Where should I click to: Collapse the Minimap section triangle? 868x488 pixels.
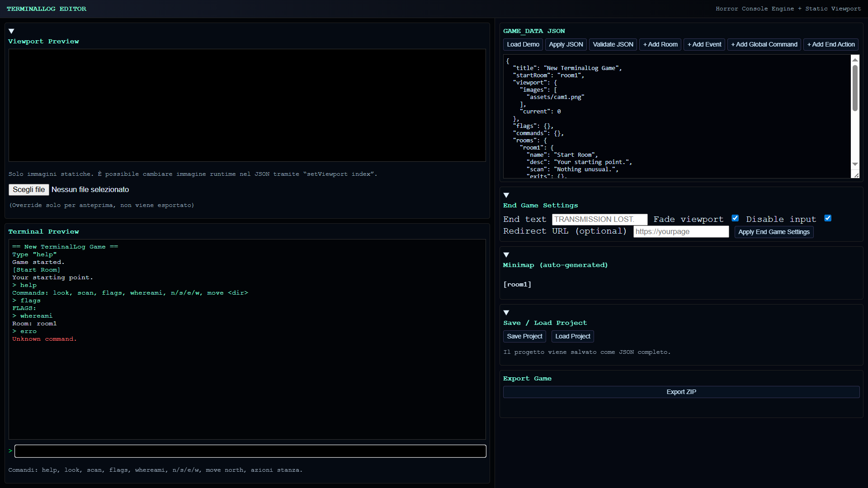click(506, 255)
